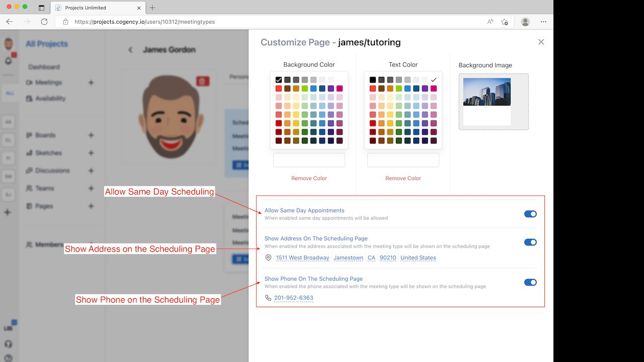Click the browser profile avatar icon
The height and width of the screenshot is (362, 644).
click(x=525, y=22)
